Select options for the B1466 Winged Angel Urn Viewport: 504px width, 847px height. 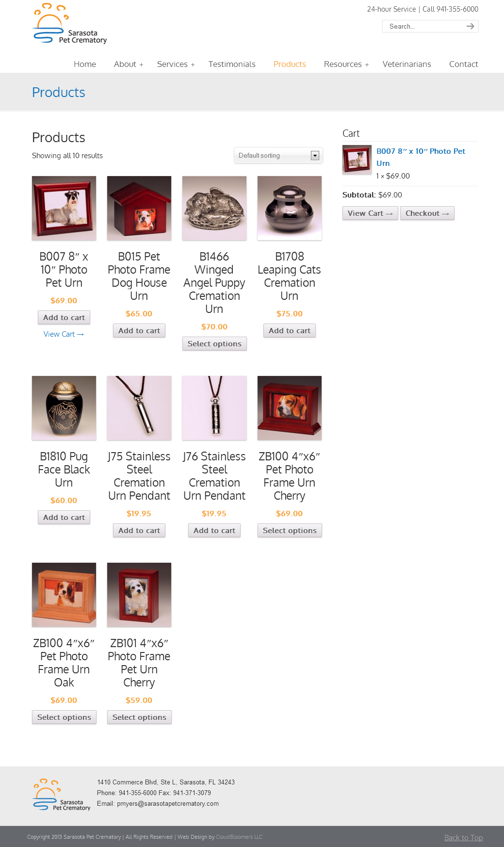tap(214, 343)
